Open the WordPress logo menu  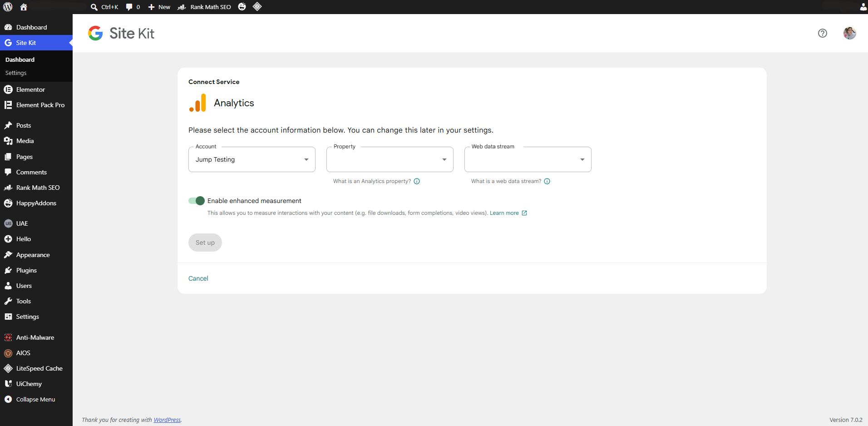point(8,7)
